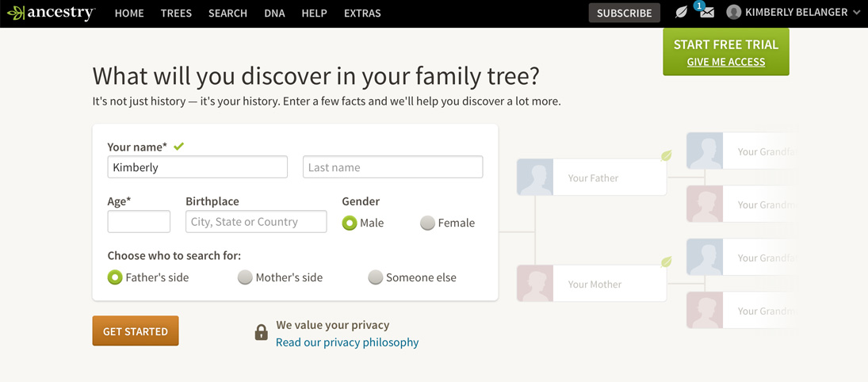Open the TREES menu
The width and height of the screenshot is (868, 382).
pyautogui.click(x=176, y=13)
